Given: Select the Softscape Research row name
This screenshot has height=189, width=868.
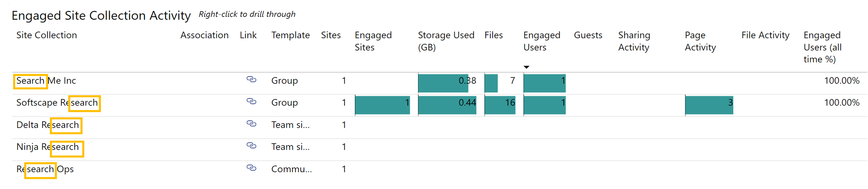Looking at the screenshot, I should pos(57,103).
